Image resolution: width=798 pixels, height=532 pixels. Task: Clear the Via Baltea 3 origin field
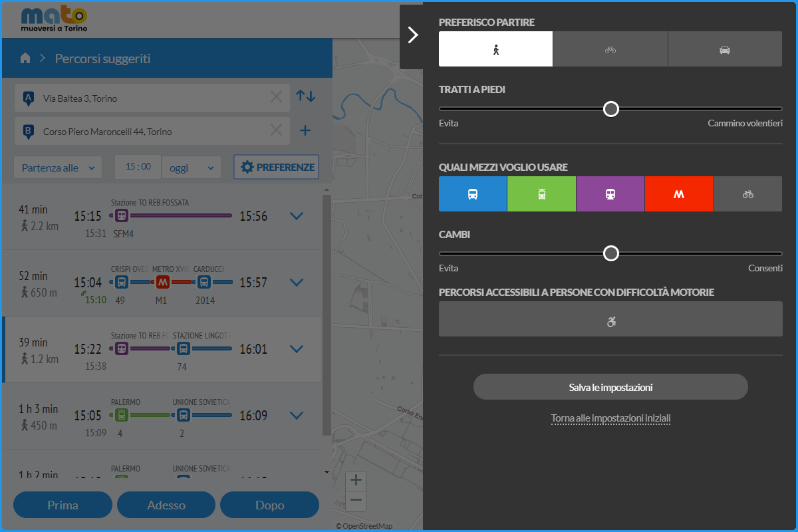[x=276, y=98]
